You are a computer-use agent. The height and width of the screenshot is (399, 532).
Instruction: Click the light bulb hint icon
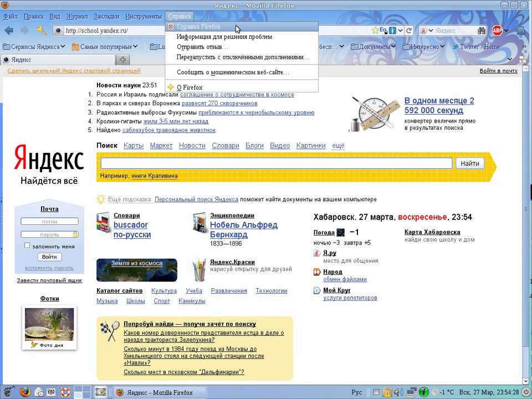click(101, 199)
